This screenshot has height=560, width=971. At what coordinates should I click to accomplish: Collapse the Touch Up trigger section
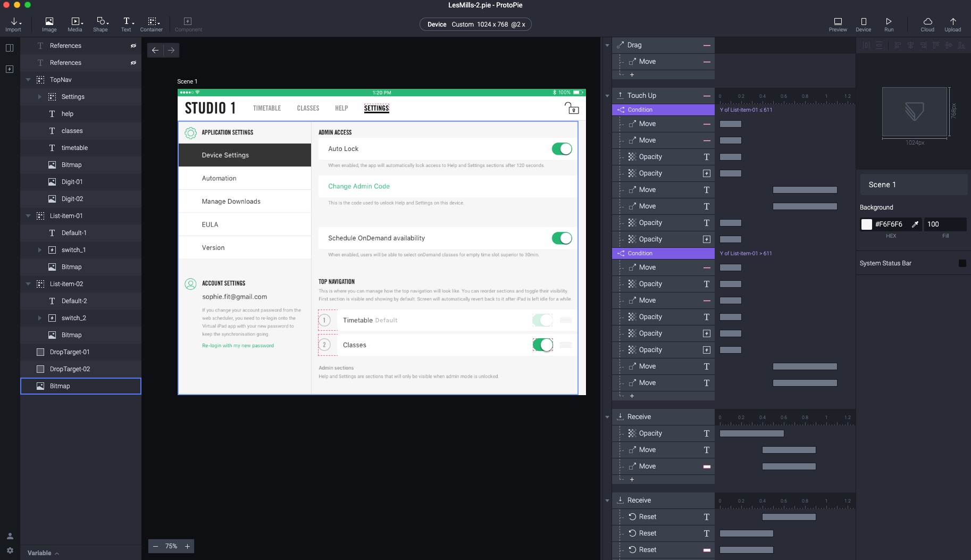607,96
